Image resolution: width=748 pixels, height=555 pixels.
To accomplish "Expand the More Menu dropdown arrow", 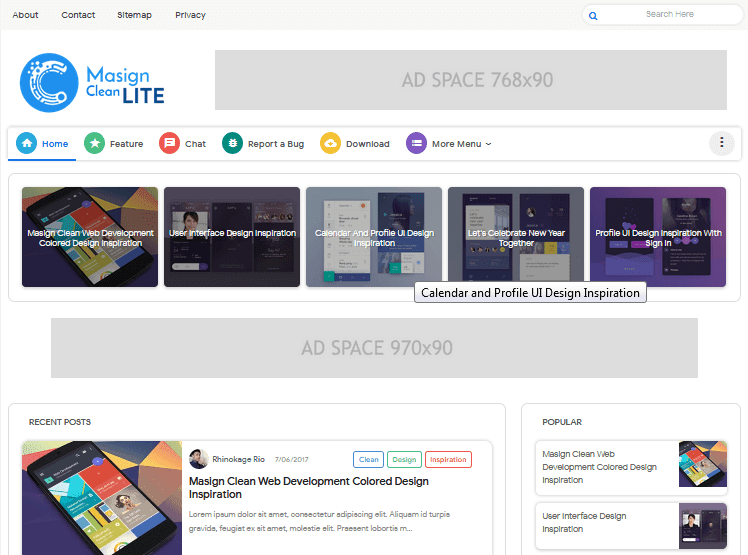I will (488, 144).
